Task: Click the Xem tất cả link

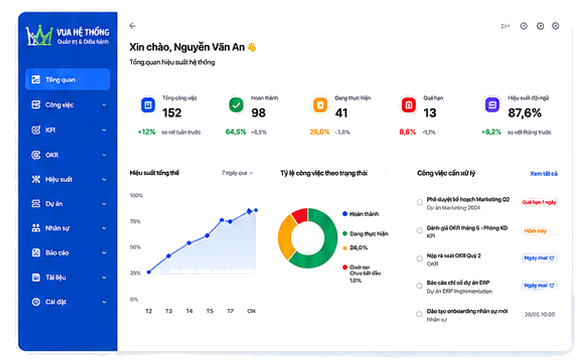Action: (544, 173)
